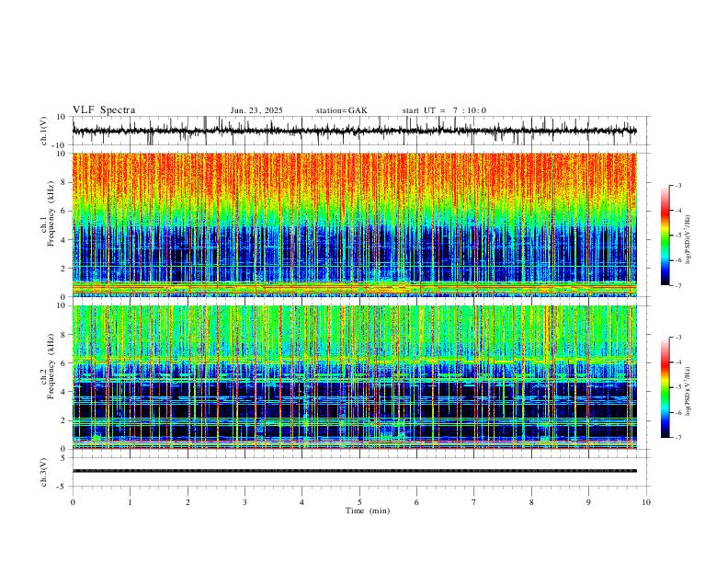Click the '1' tick on the time axis
728x563 pixels.
tap(130, 502)
